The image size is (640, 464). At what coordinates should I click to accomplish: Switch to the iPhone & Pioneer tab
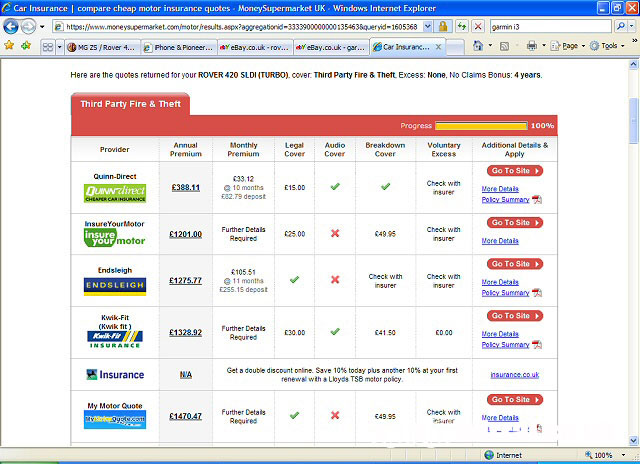(179, 47)
